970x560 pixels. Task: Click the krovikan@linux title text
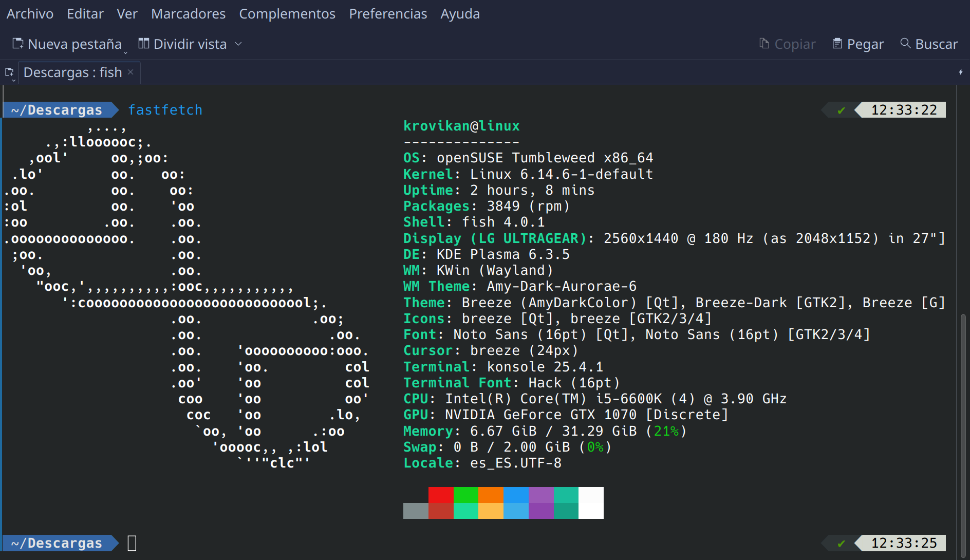pos(461,126)
